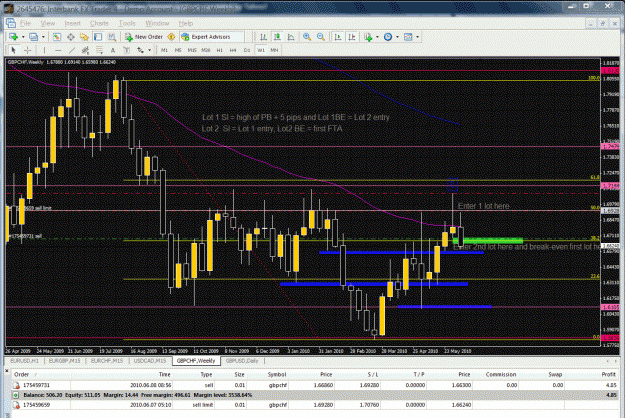Switch chart to Line Chart mode
This screenshot has width=625, height=418.
tap(291, 37)
